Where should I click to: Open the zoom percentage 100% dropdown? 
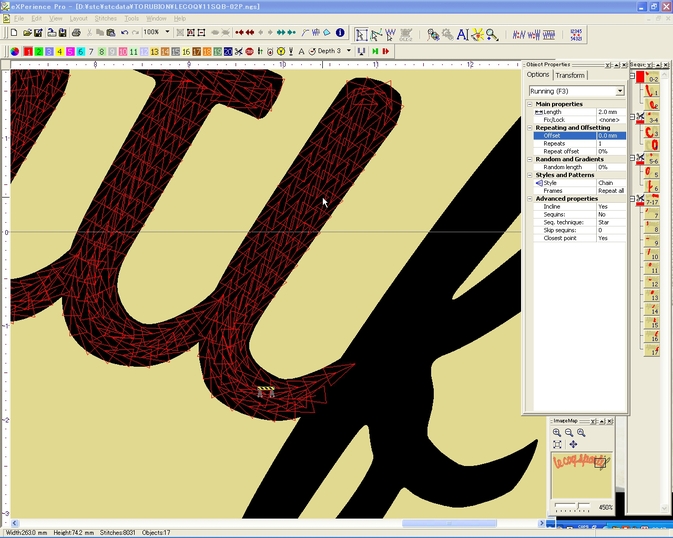point(167,32)
